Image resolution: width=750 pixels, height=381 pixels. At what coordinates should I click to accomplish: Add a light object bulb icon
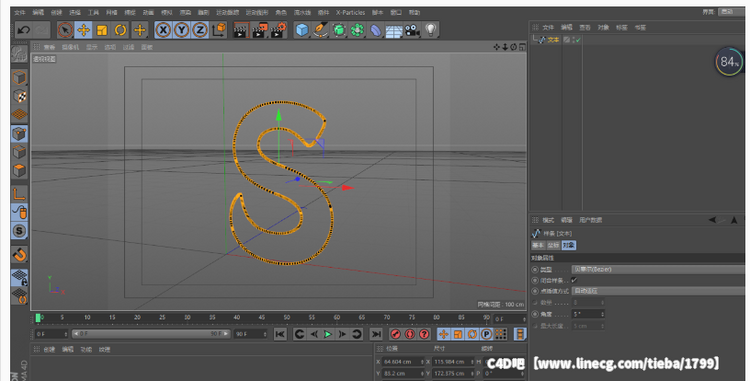(431, 30)
